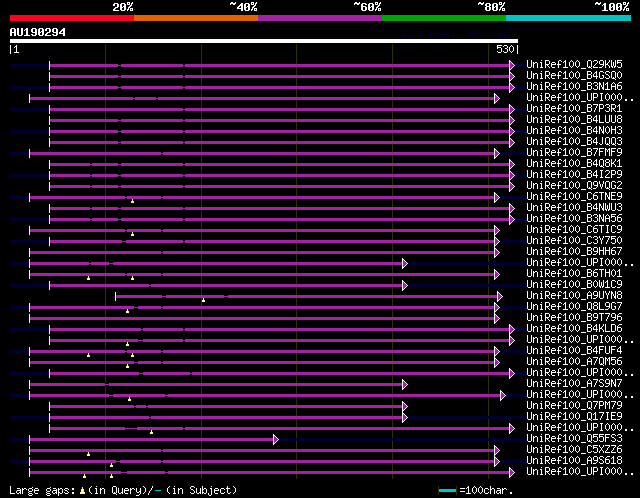The height and width of the screenshot is (498, 640).
Task: Click the query end position 530 label
Action: (505, 49)
